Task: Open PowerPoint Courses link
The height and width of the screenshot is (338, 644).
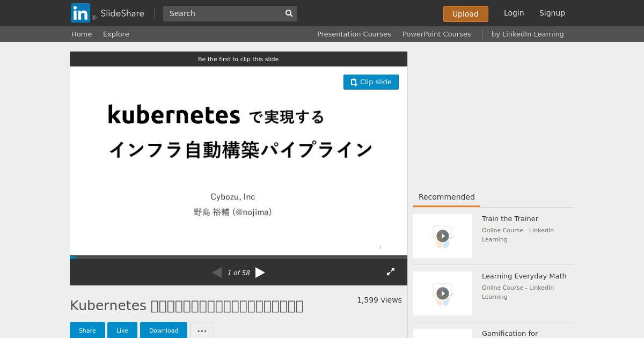Action: click(436, 34)
